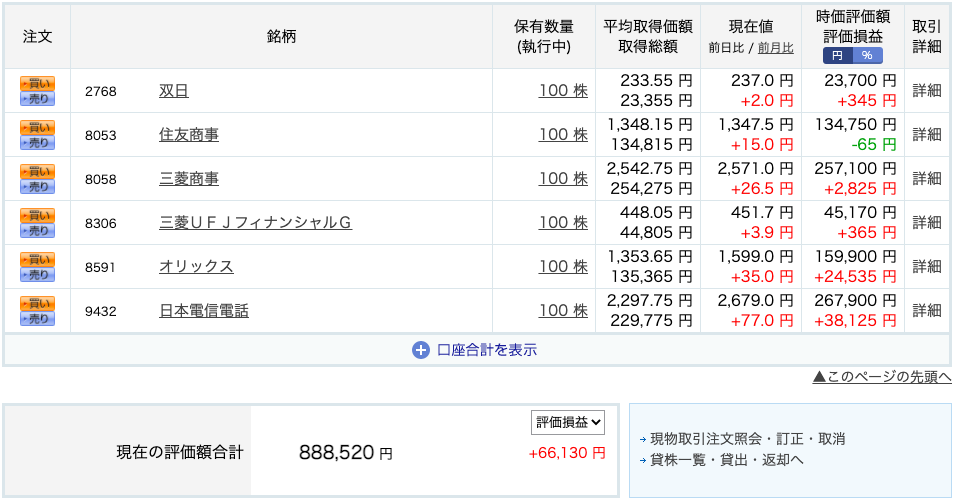This screenshot has width=954, height=503.
Task: Click the 売り button for 双日
Action: [38, 99]
